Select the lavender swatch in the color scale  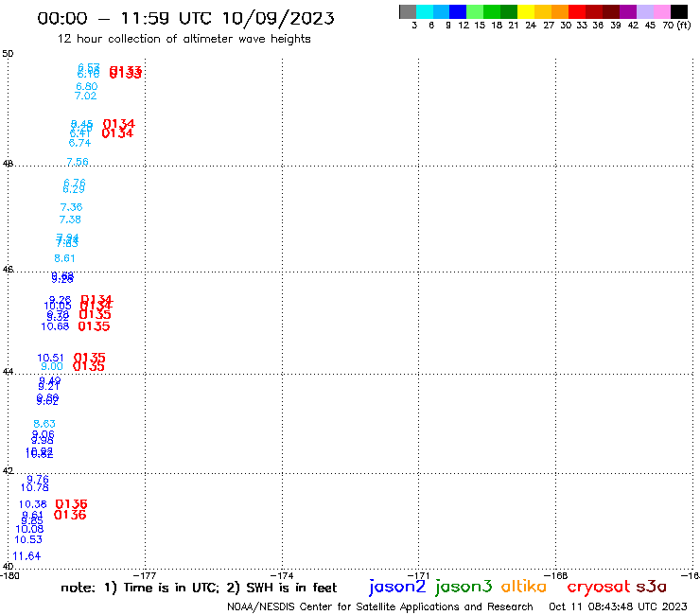(645, 11)
